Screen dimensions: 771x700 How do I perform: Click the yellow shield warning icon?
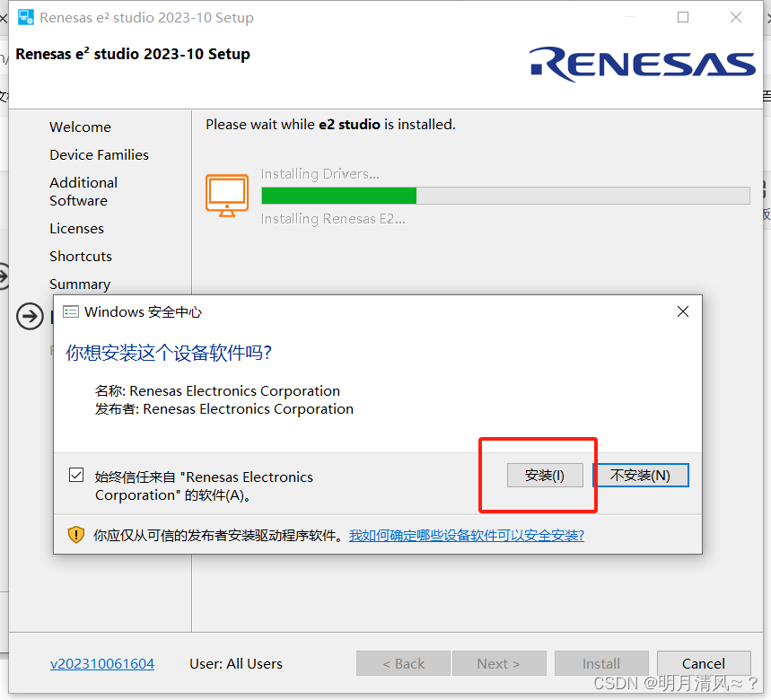76,535
